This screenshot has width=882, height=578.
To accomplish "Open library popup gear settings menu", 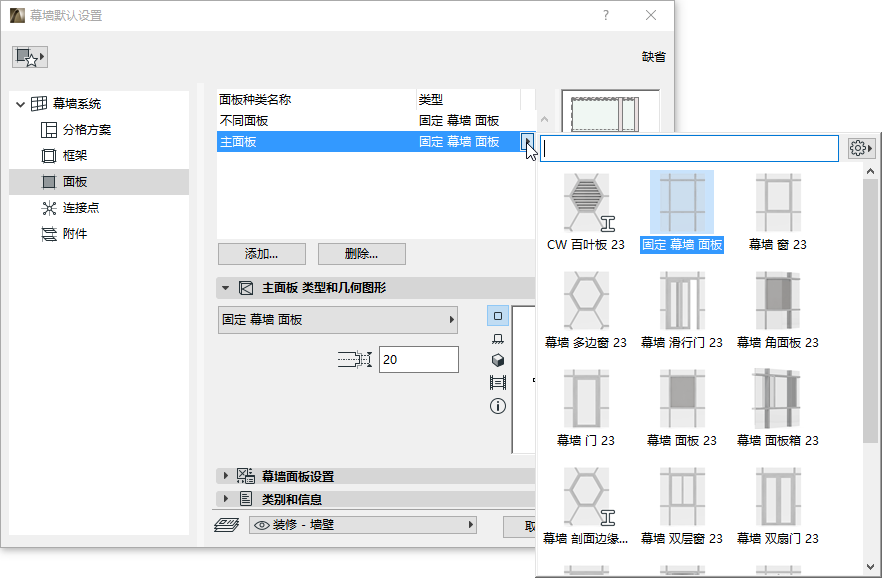I will (861, 148).
